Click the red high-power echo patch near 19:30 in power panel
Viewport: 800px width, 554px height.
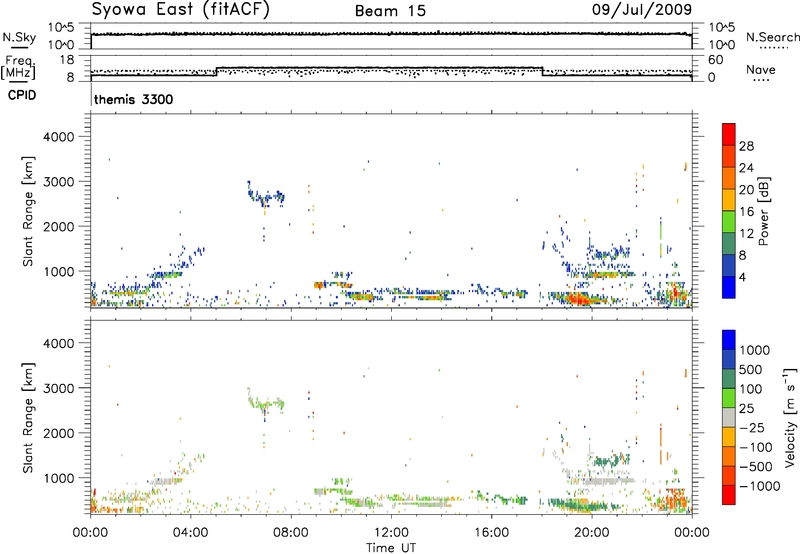pyautogui.click(x=580, y=298)
